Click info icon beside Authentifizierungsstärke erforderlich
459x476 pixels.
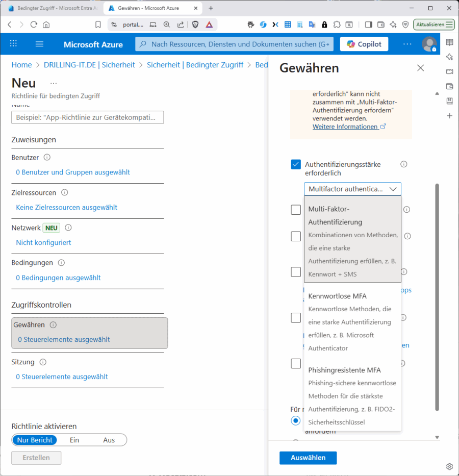click(403, 164)
